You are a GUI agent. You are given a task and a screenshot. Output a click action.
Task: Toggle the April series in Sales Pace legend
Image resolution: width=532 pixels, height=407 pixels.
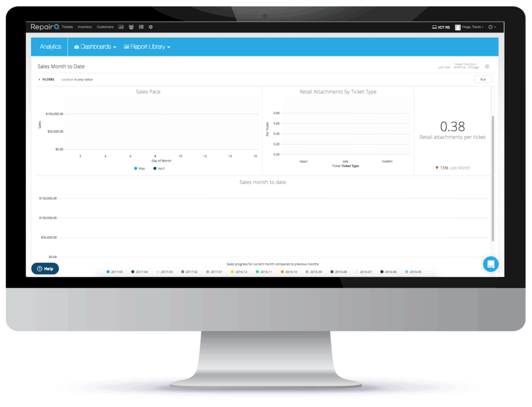coord(159,168)
